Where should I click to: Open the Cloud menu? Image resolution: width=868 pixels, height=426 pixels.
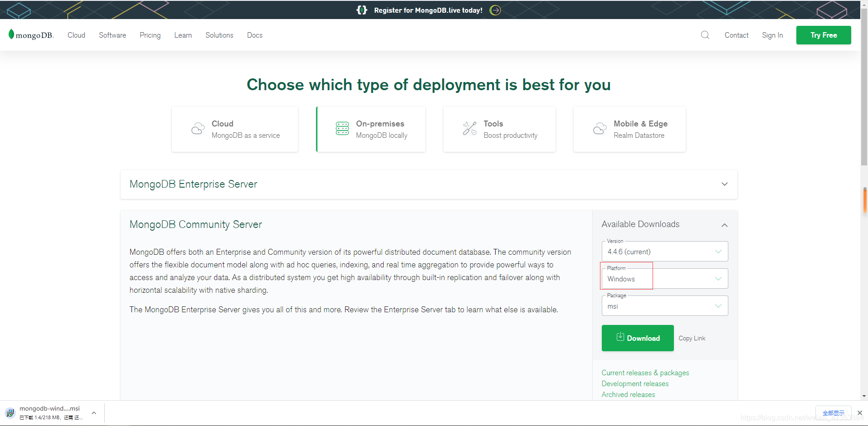pyautogui.click(x=76, y=35)
